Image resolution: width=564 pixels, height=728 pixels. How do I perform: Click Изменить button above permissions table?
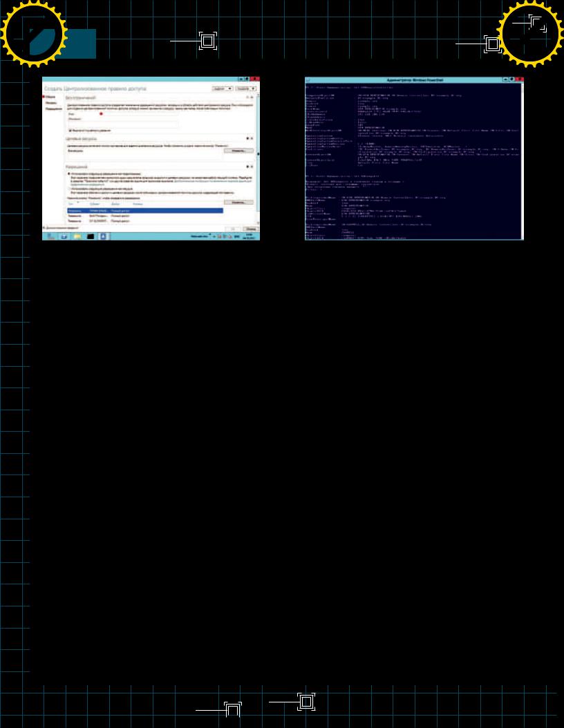tap(238, 202)
